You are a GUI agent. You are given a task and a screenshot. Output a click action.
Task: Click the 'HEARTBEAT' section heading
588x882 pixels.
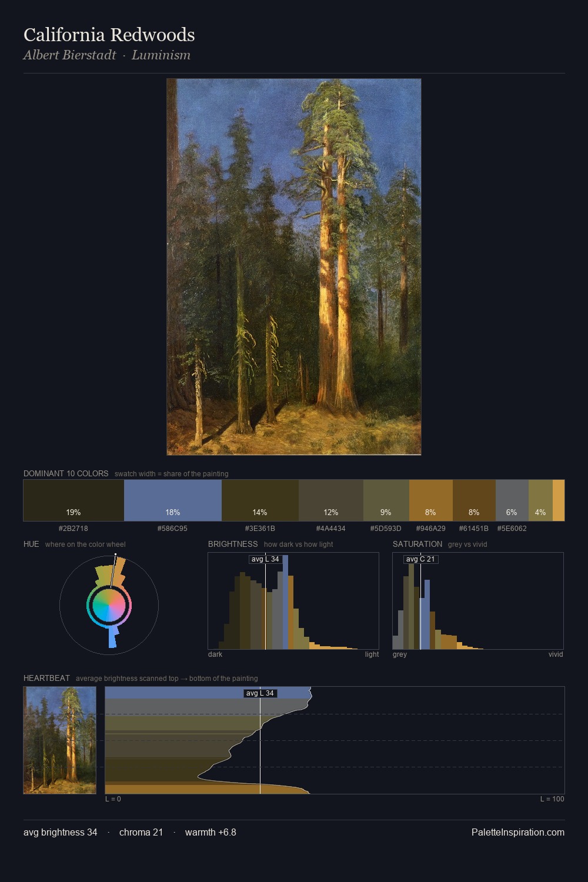[46, 678]
